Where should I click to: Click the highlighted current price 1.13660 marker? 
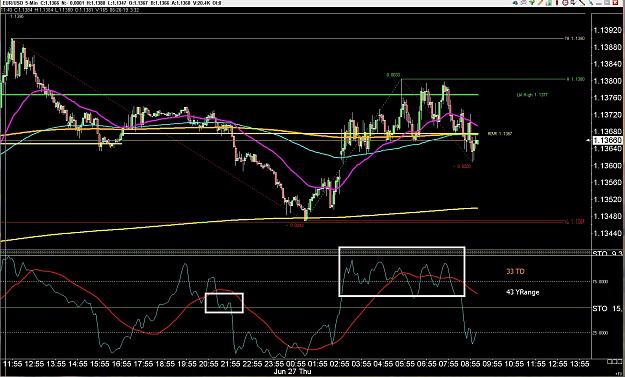point(607,140)
